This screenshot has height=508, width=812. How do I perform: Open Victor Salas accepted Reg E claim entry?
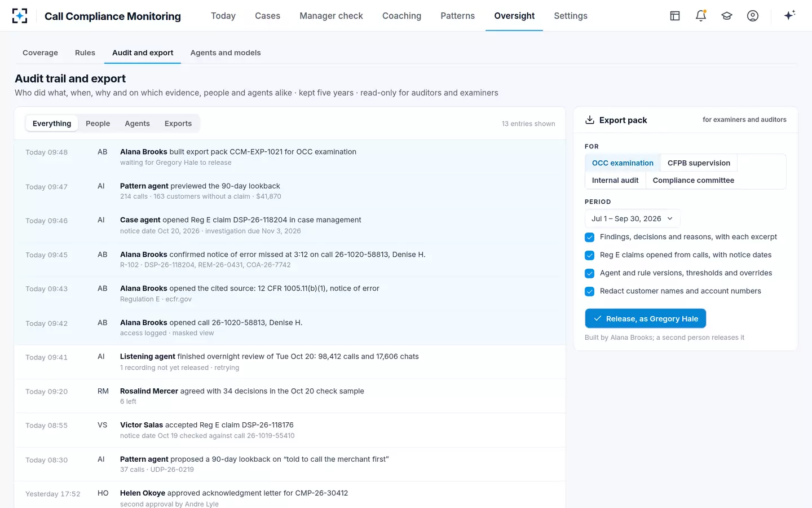coord(290,430)
